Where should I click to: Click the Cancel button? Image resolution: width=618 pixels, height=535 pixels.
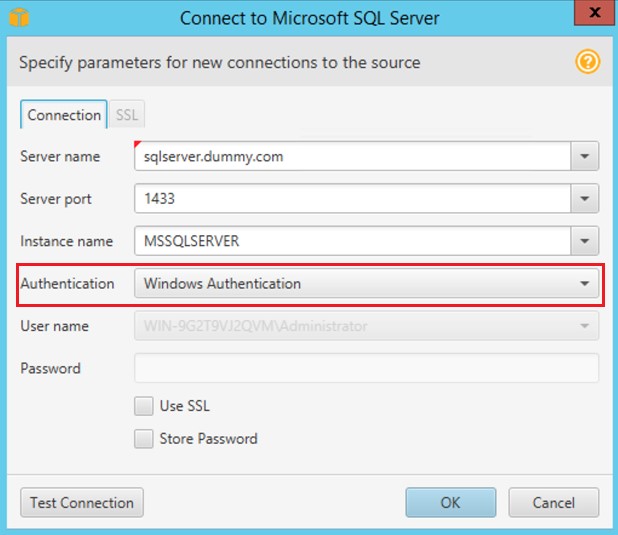(x=554, y=503)
